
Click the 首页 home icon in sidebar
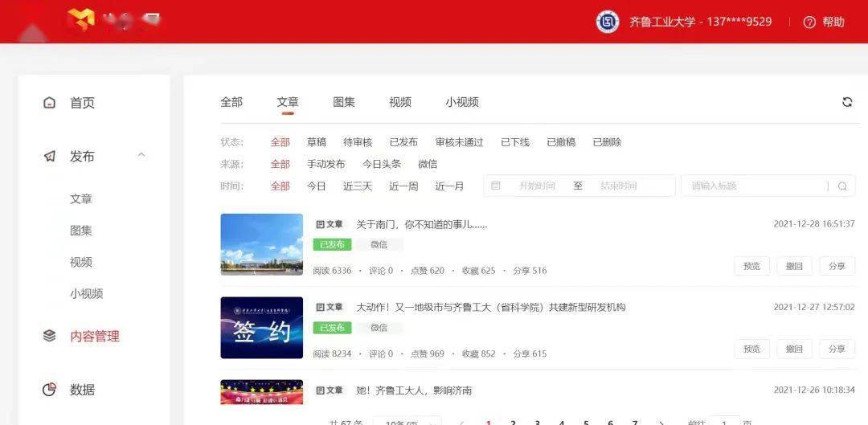click(x=49, y=103)
